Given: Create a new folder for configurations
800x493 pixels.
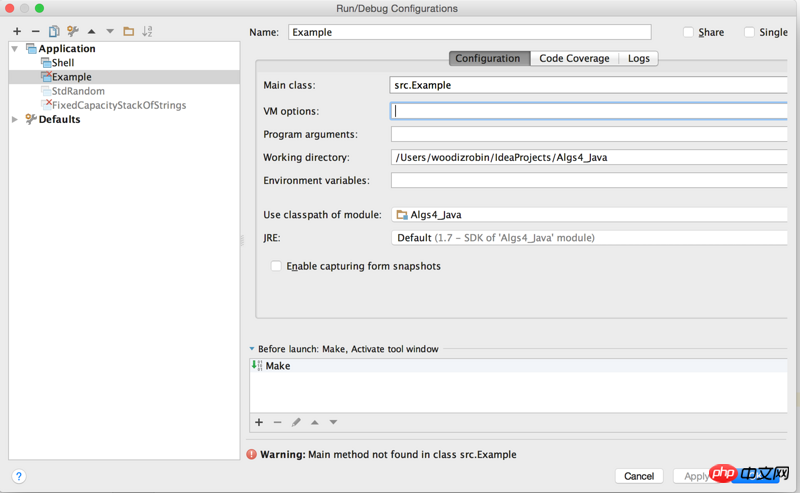Looking at the screenshot, I should (128, 31).
